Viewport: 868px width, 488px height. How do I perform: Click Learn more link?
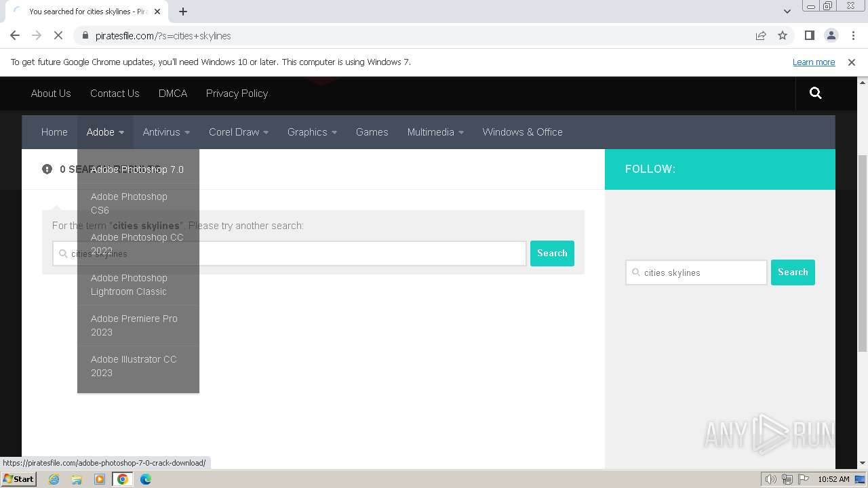[814, 62]
